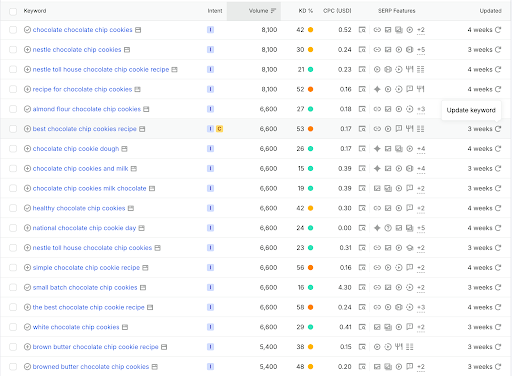The width and height of the screenshot is (512, 376).
Task: Select checkbox for best chocolate chip cookies recipe
Action: [x=13, y=129]
